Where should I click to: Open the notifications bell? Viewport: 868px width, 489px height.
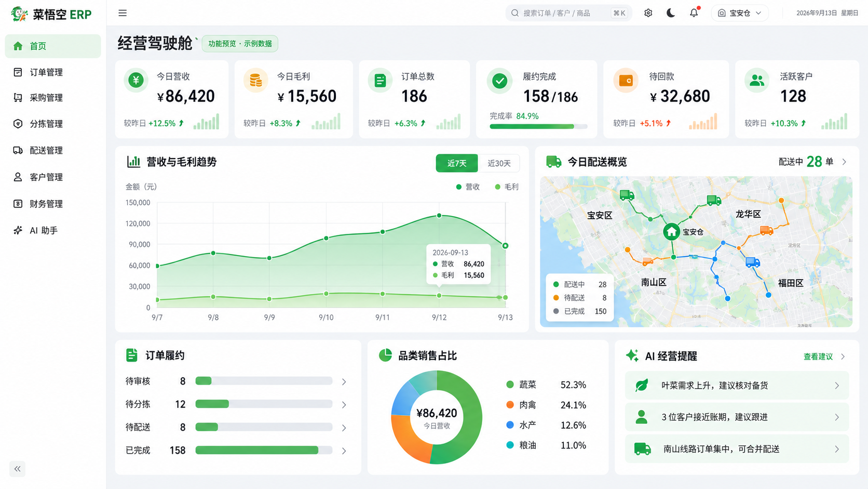[694, 12]
